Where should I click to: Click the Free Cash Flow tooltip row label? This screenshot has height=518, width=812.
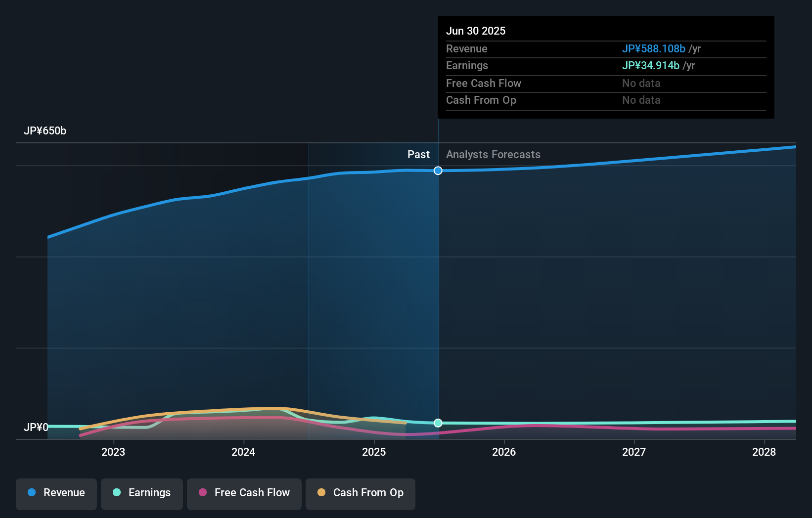click(484, 83)
